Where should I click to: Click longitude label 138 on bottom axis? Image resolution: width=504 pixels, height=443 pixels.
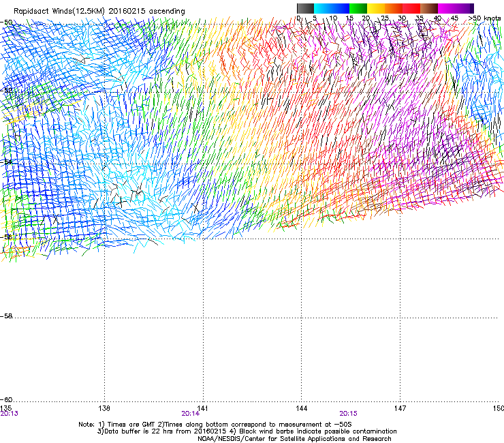104,408
